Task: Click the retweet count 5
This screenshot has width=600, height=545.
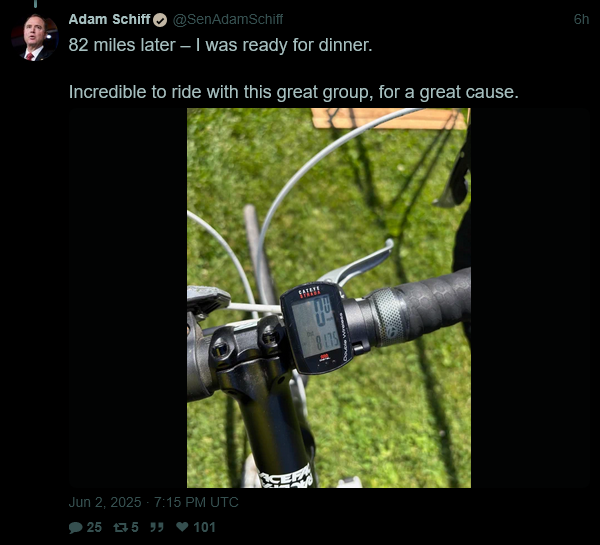Action: point(135,527)
